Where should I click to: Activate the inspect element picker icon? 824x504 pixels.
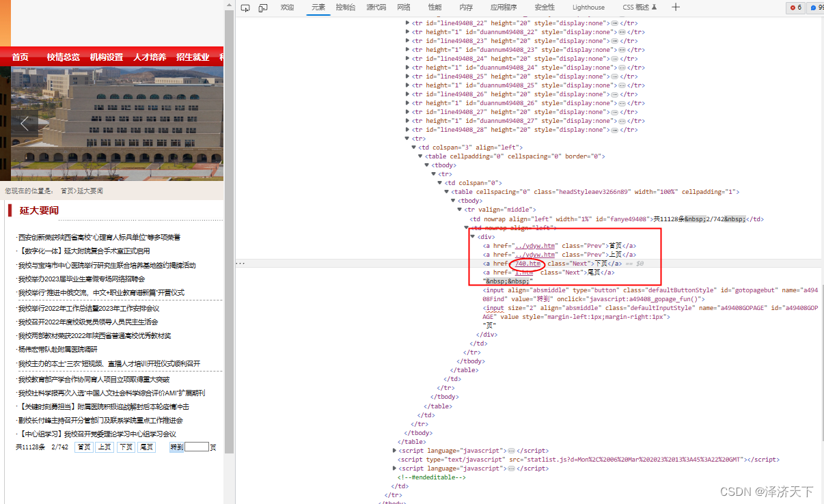point(245,8)
